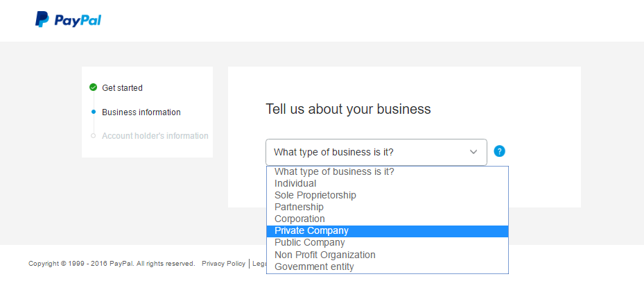The height and width of the screenshot is (297, 644).
Task: Select Government entity option
Action: pyautogui.click(x=388, y=267)
